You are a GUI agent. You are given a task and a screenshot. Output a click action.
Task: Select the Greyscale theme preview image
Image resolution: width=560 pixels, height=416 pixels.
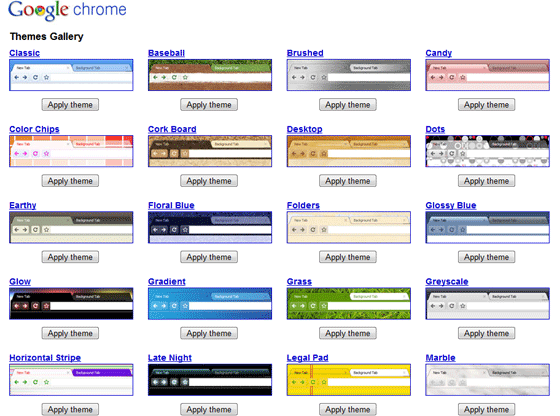(x=488, y=304)
